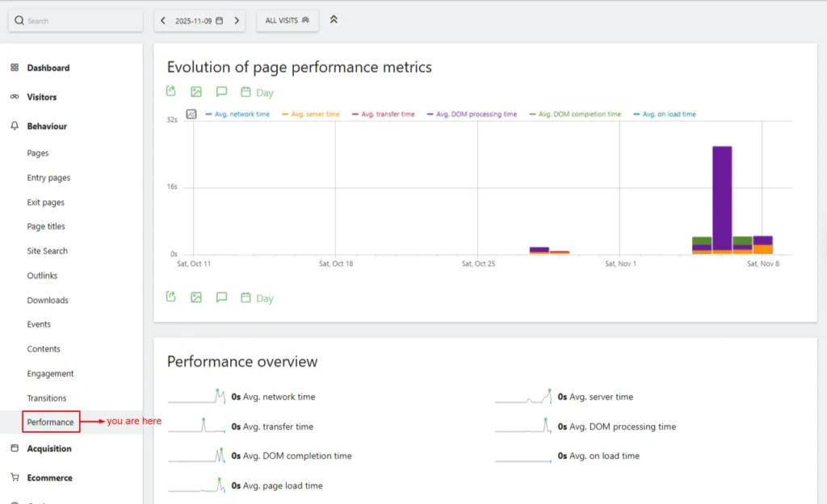Open the metrics picker icon beside the legend
827x504 pixels.
[191, 115]
